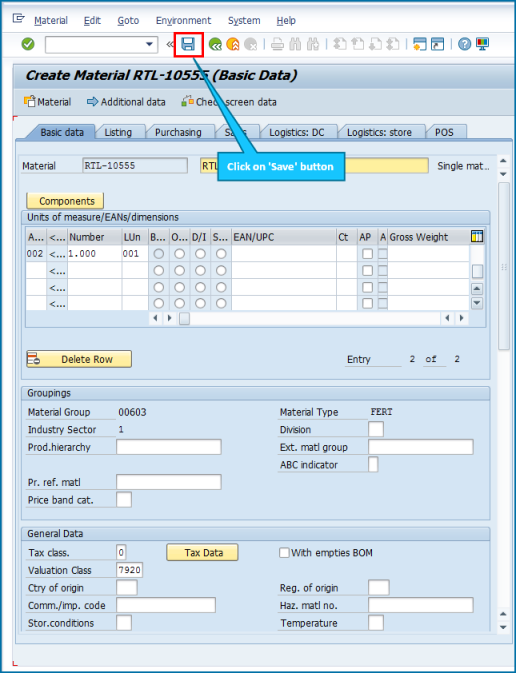The height and width of the screenshot is (673, 516).
Task: Click the orange Exit icon
Action: (232, 44)
